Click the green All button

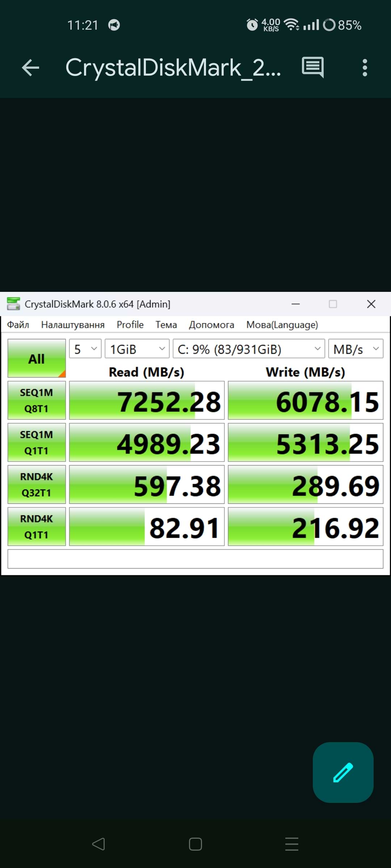coord(37,358)
